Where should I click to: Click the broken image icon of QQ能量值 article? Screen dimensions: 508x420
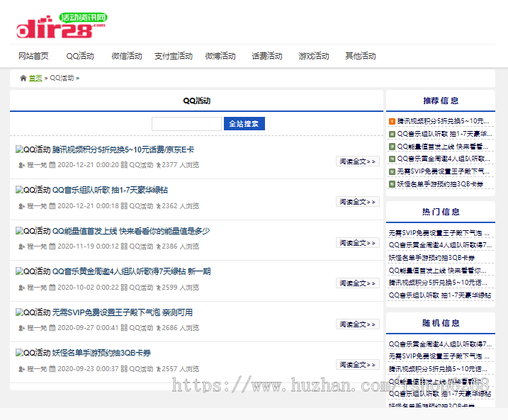point(19,231)
